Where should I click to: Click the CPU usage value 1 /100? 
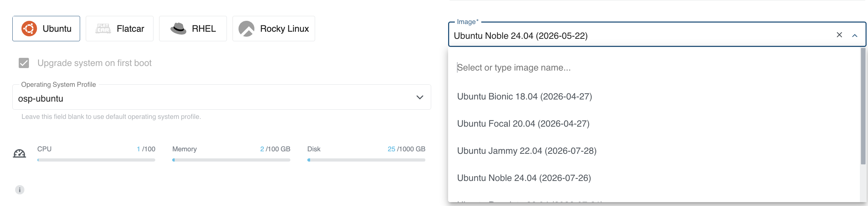pos(146,149)
